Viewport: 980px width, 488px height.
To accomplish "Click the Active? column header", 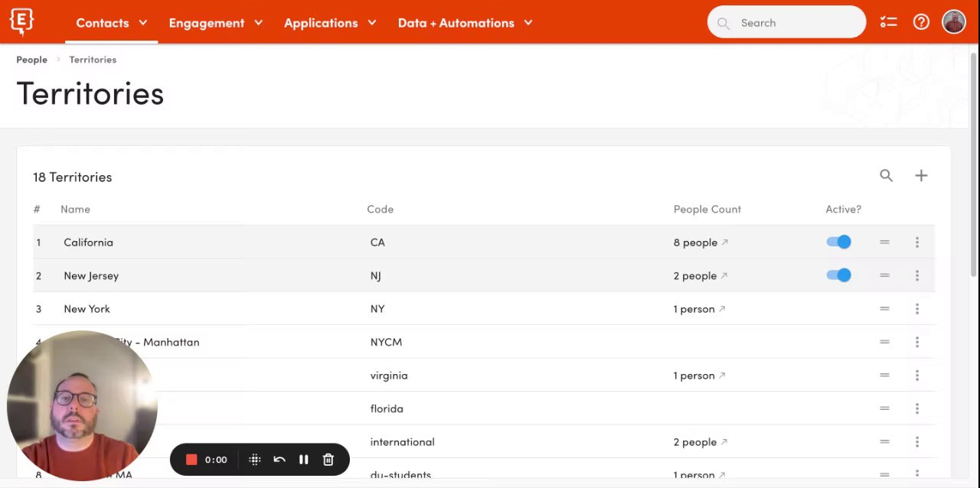I will (x=843, y=210).
